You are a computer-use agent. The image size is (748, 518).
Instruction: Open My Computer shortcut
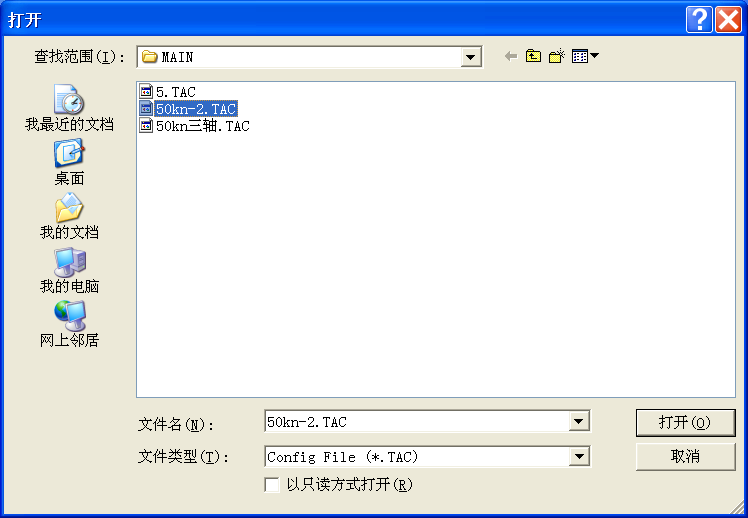pos(69,270)
